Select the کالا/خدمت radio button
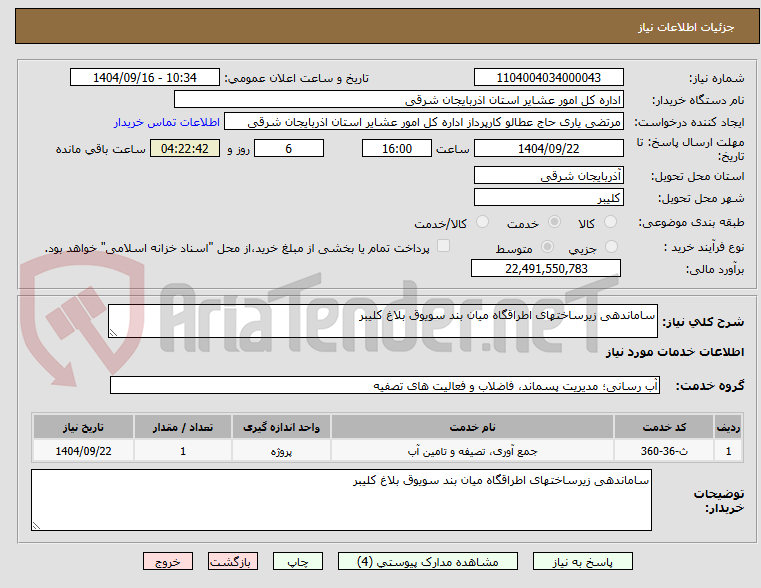This screenshot has height=588, width=761. pyautogui.click(x=482, y=222)
